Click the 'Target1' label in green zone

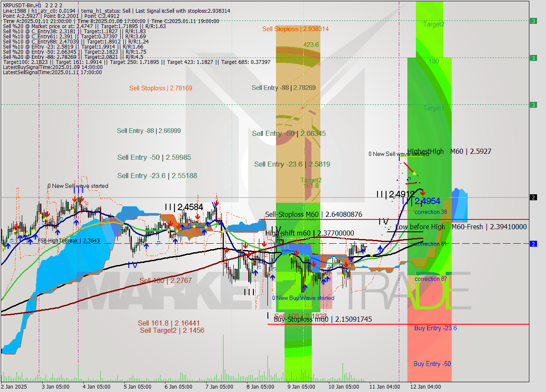[x=434, y=108]
